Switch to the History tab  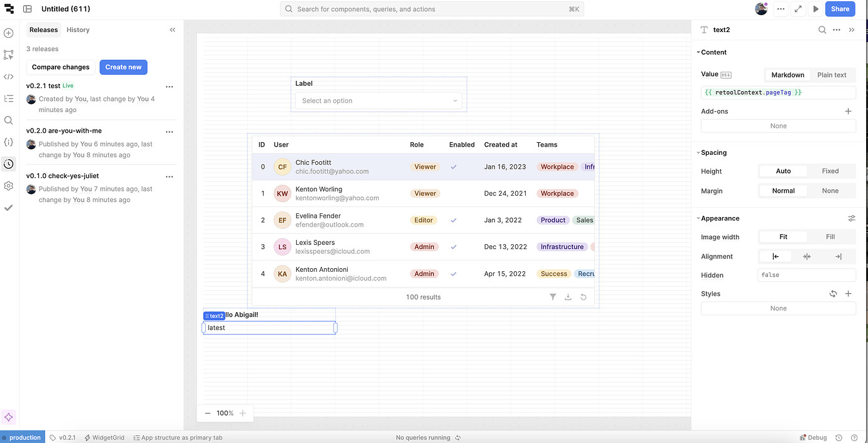(78, 30)
